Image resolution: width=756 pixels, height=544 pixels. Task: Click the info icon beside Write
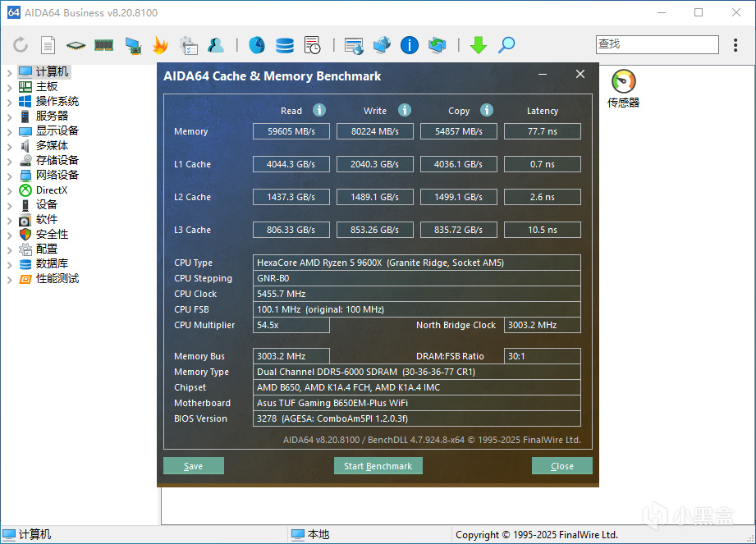(405, 110)
